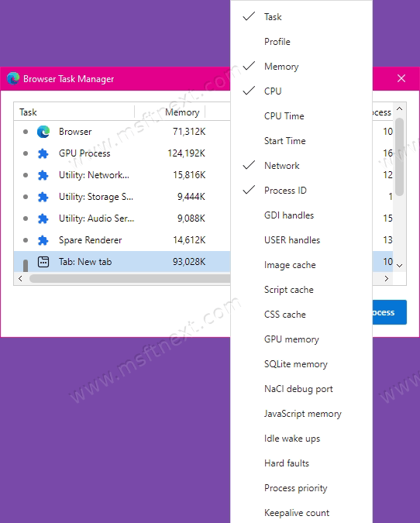420x523 pixels.
Task: Click the 71,312K memory value
Action: pyautogui.click(x=189, y=132)
